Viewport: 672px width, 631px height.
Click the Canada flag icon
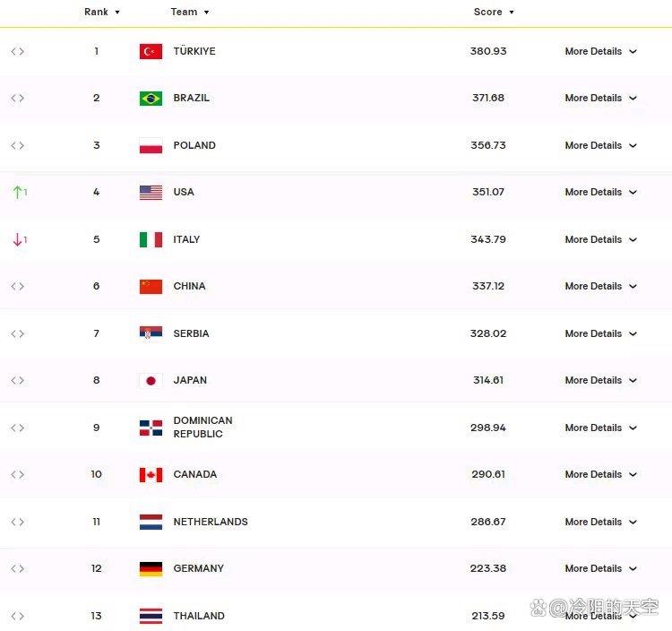point(151,475)
